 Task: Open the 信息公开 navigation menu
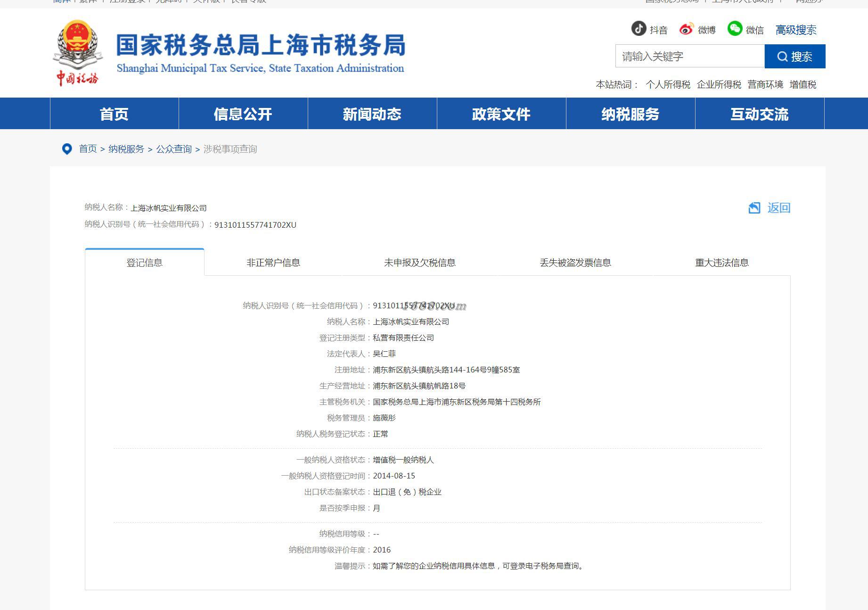[243, 114]
